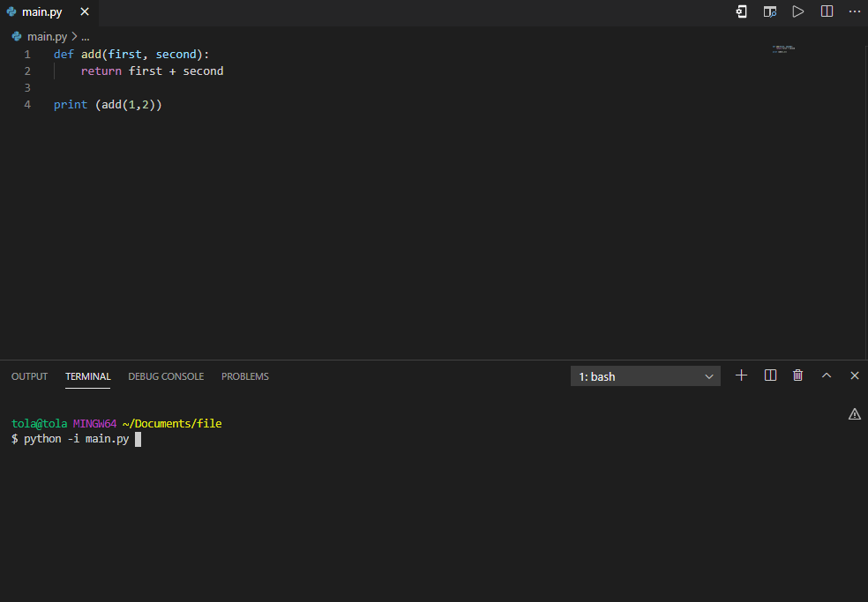The image size is (868, 602).
Task: Click the editor minimap preview
Action: click(x=783, y=49)
